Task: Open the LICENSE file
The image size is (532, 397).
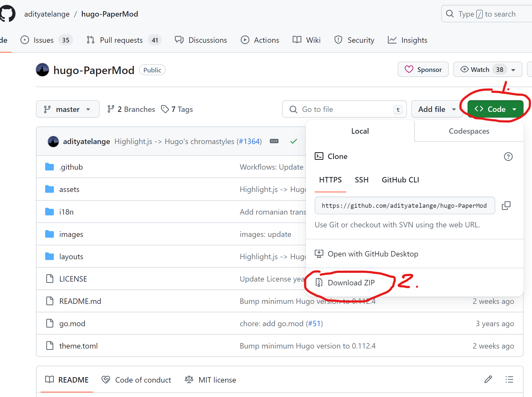Action: [73, 279]
